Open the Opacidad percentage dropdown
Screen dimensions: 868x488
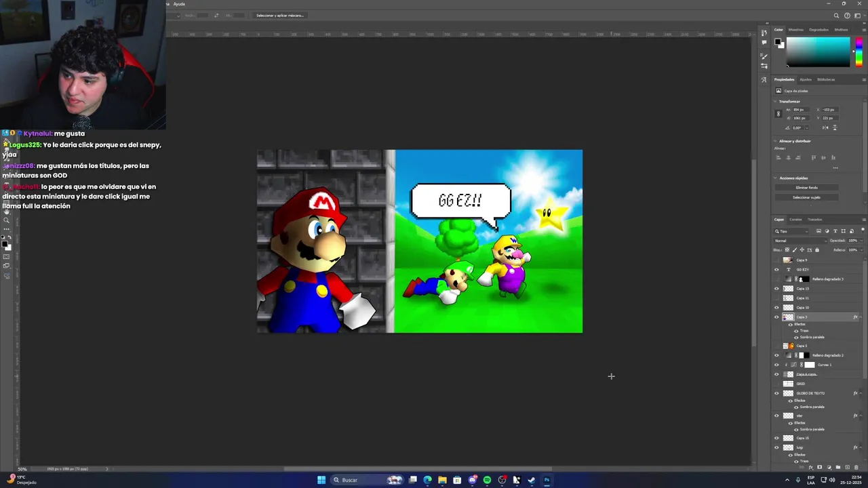[x=862, y=241]
